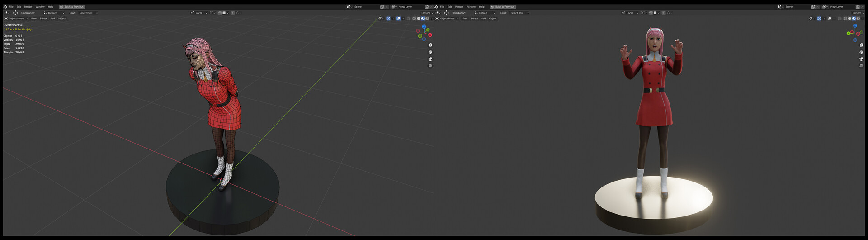Image resolution: width=868 pixels, height=240 pixels.
Task: Select wireframe shading in right viewport
Action: tap(845, 19)
